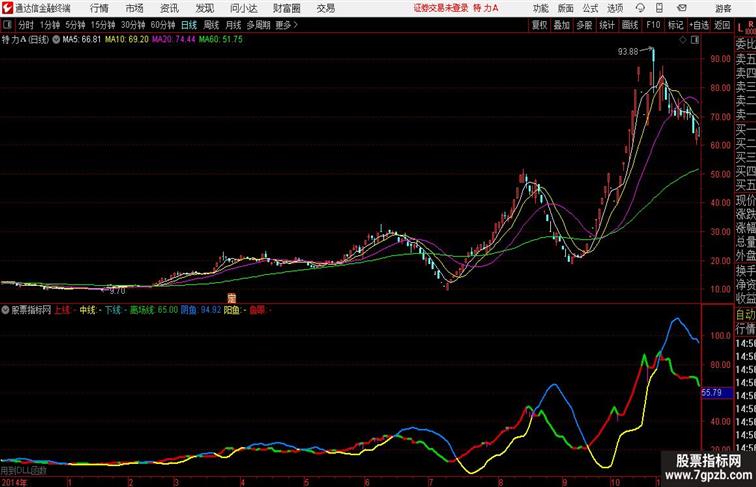Viewport: 756px width, 487px height.
Task: Click the red L icon at the right panel top
Action: point(741,28)
